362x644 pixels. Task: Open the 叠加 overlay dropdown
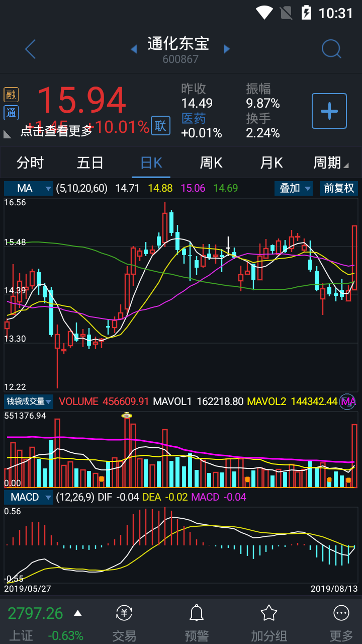pos(294,188)
